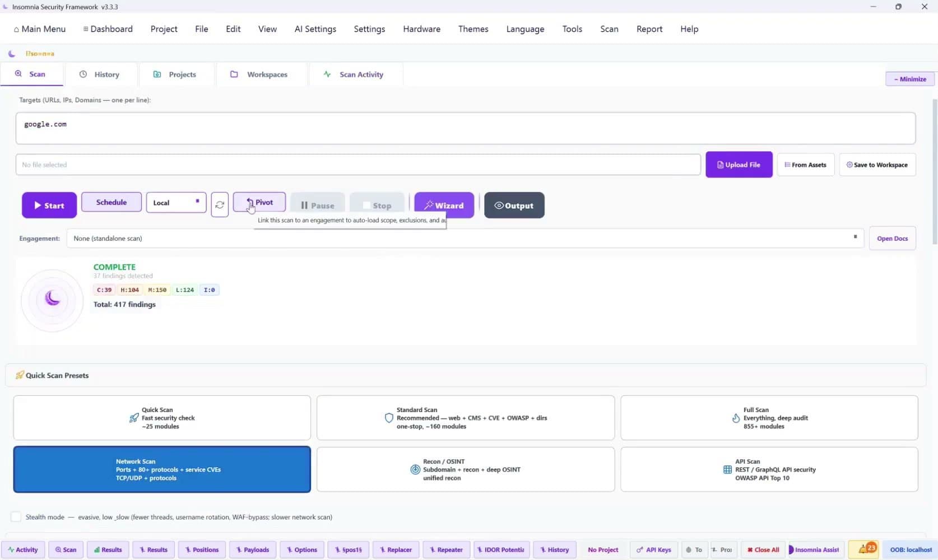Screen dimensions: 938x560
Task: Open the Output eye button
Action: pos(514,205)
